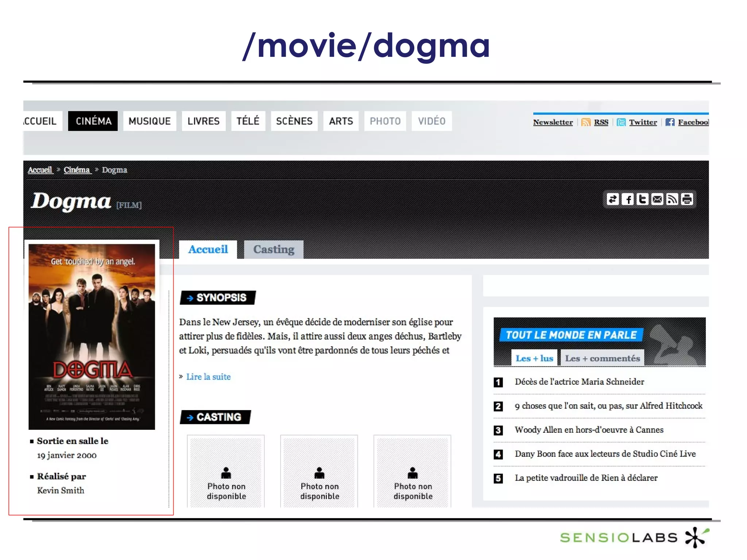Image resolution: width=747 pixels, height=560 pixels.
Task: Open La petite vadrouille de Rien à déclarer
Action: tap(586, 478)
